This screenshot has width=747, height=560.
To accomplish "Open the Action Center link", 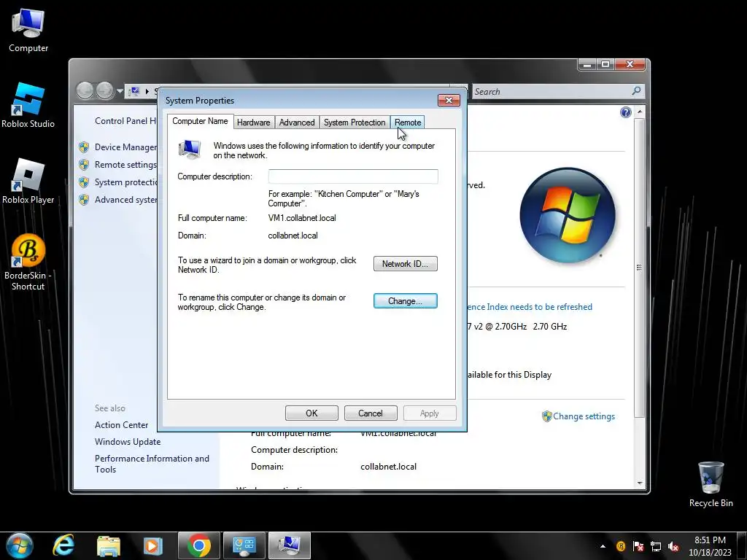I will click(x=122, y=425).
